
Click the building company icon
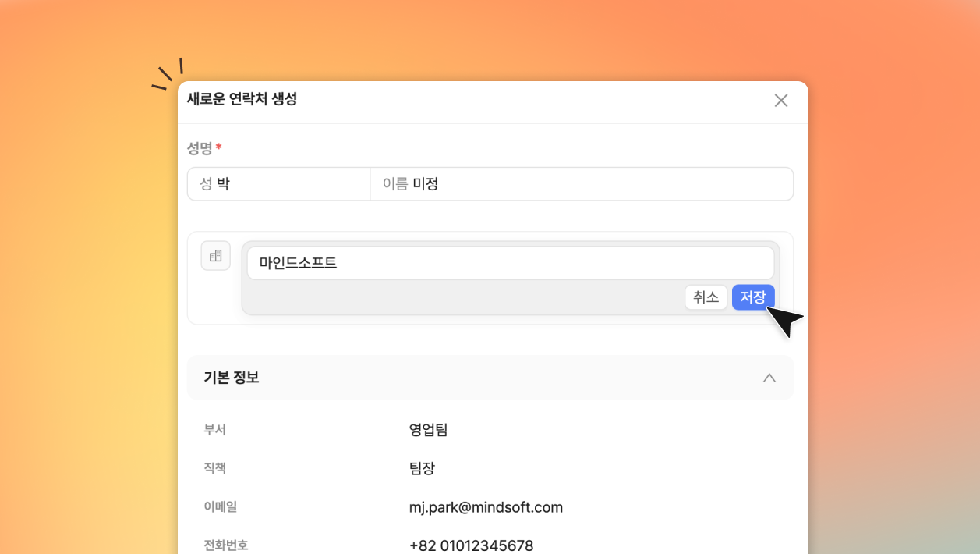coord(216,256)
